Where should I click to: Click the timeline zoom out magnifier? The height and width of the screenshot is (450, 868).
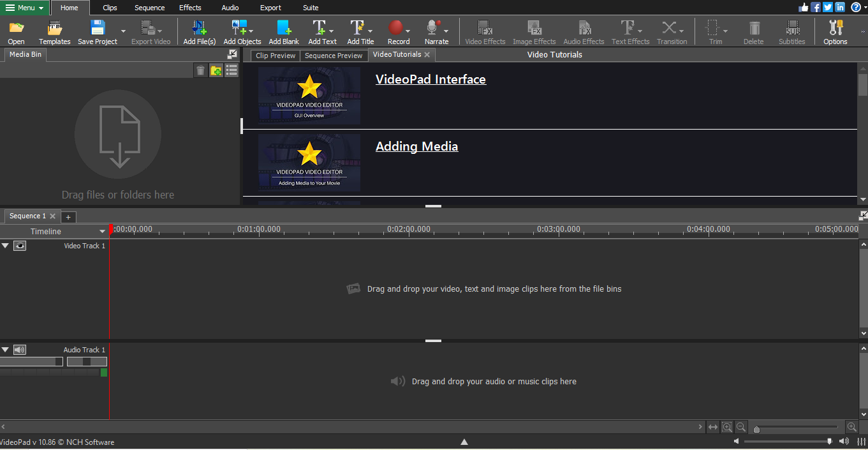(x=741, y=427)
